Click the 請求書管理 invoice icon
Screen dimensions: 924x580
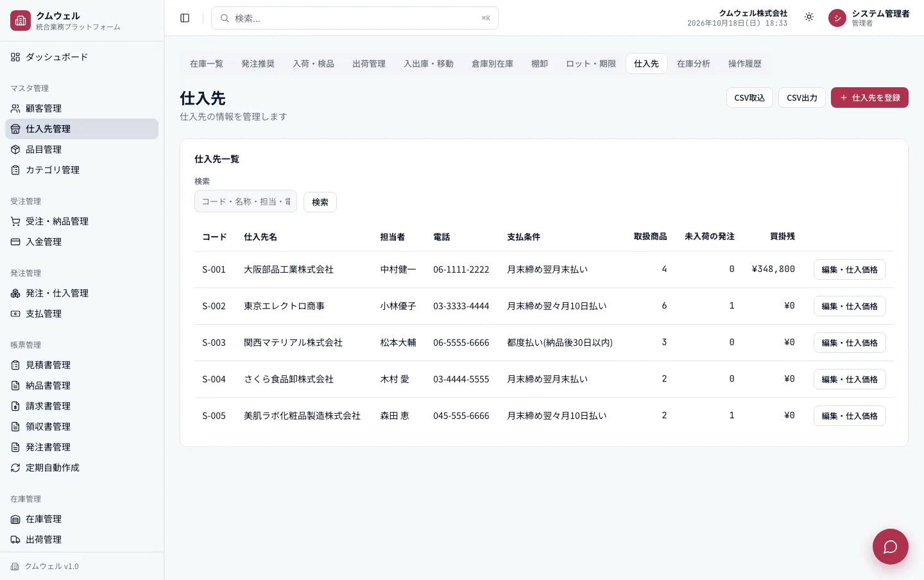point(15,406)
